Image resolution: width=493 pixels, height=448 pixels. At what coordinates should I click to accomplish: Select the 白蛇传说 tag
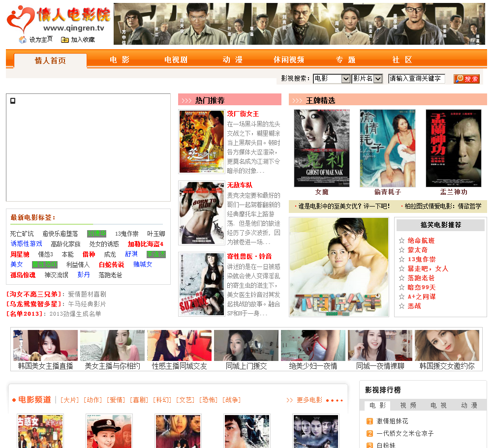pyautogui.click(x=111, y=265)
